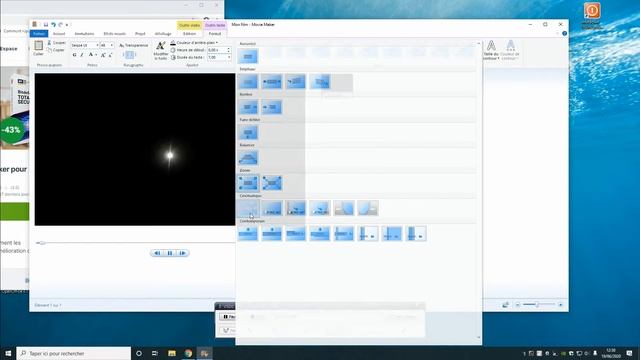Image resolution: width=640 pixels, height=360 pixels.
Task: Click Undo in Quick Access Toolbar
Action: click(53, 25)
